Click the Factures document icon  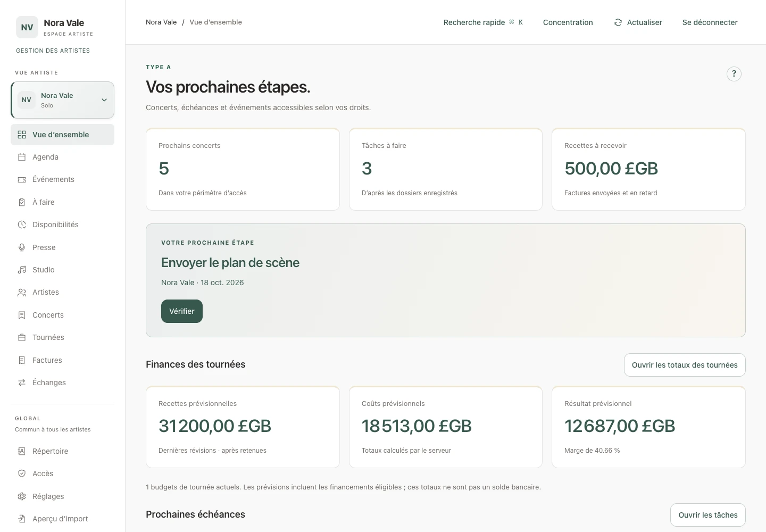pos(22,360)
